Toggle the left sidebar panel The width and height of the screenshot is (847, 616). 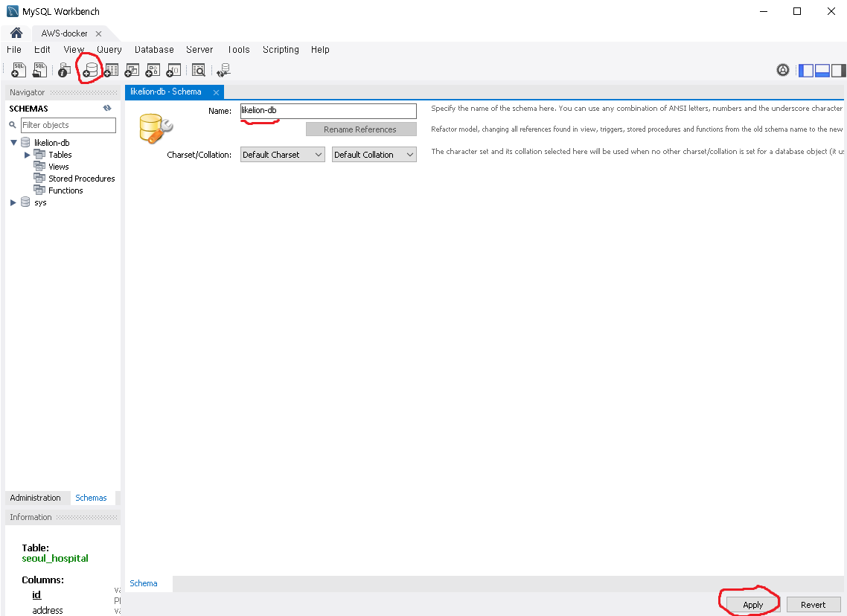[806, 70]
